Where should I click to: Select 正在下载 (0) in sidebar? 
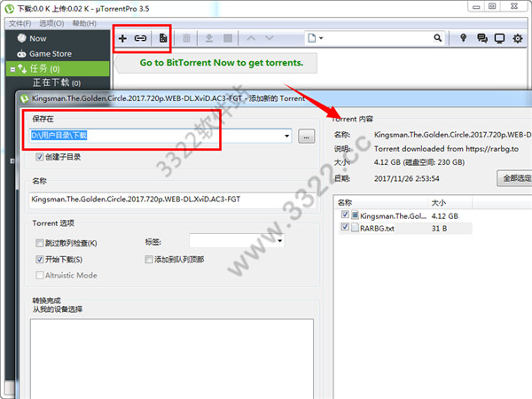click(x=57, y=82)
